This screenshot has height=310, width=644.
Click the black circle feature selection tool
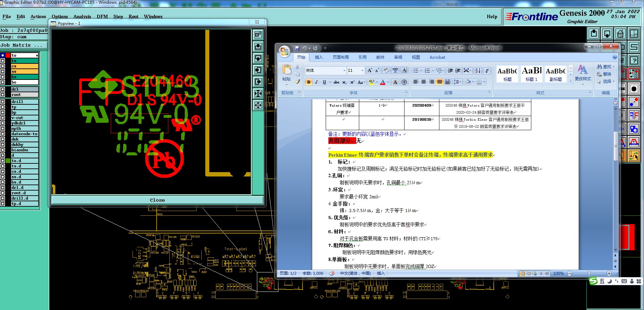pos(634,89)
